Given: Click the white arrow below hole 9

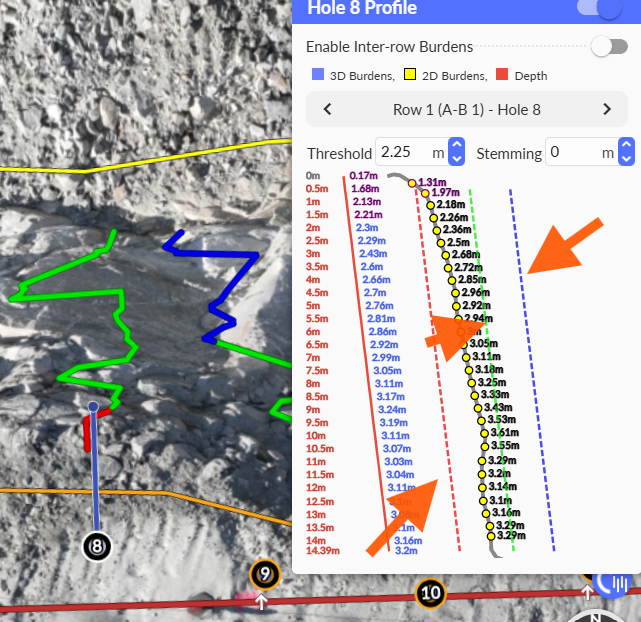Looking at the screenshot, I should point(262,601).
